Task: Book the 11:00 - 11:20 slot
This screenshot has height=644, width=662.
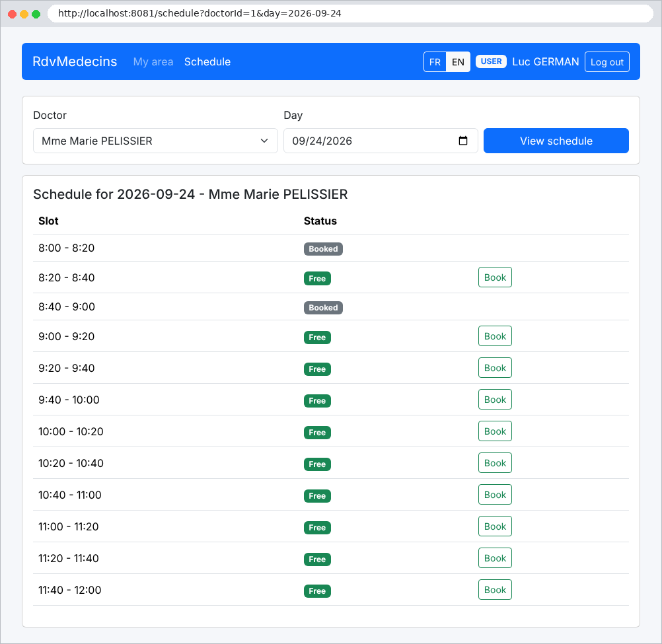Action: click(x=495, y=526)
